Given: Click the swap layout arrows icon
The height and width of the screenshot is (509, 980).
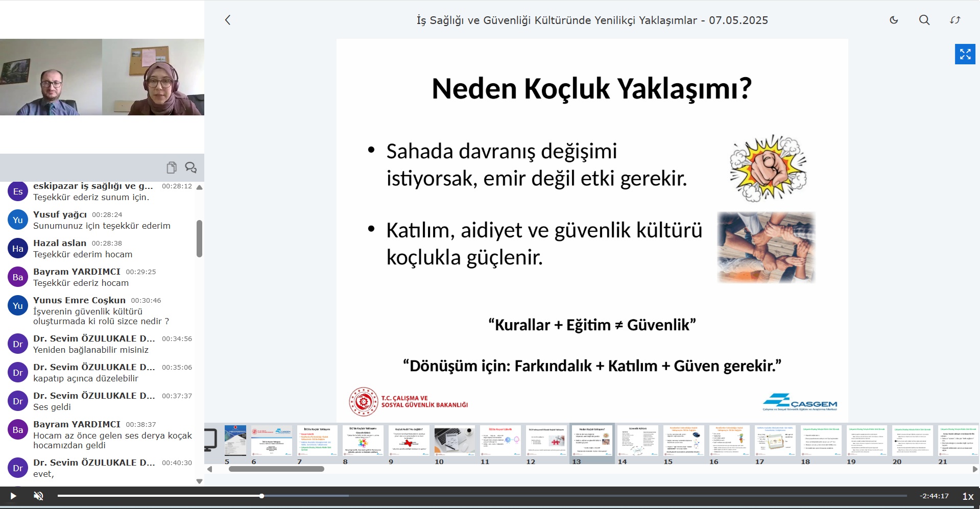Looking at the screenshot, I should [x=955, y=20].
